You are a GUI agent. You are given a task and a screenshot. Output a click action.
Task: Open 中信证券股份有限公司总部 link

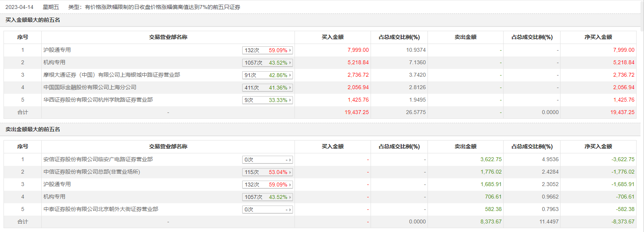(x=92, y=172)
